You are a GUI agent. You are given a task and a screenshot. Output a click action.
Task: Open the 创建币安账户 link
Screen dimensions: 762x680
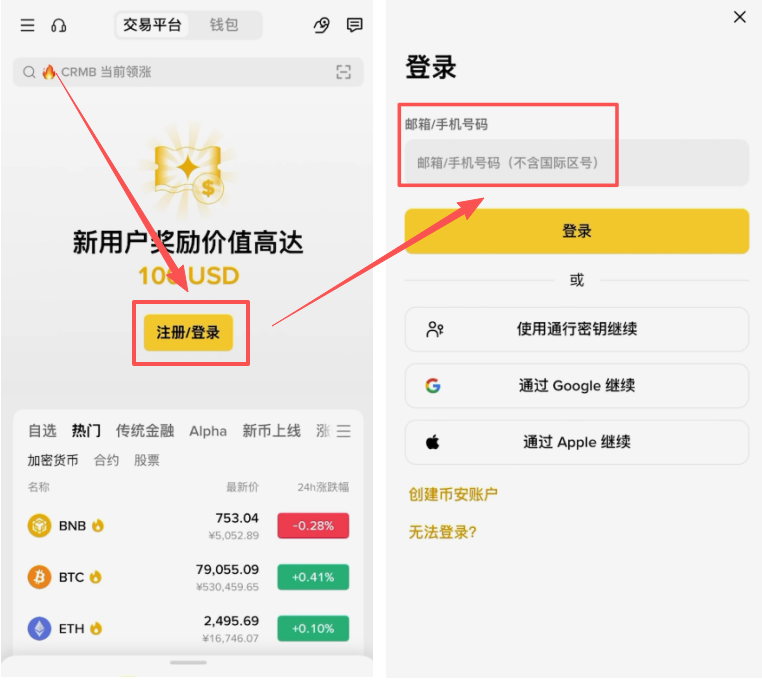pos(453,494)
